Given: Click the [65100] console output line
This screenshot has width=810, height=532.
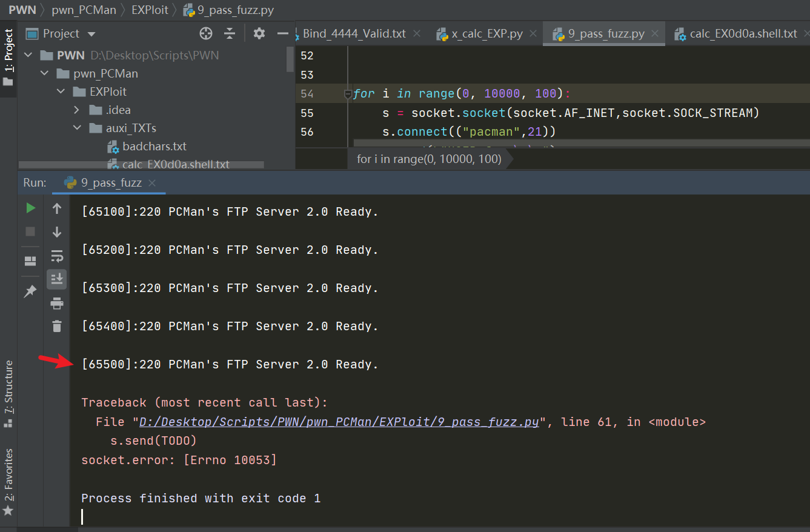Looking at the screenshot, I should [230, 211].
